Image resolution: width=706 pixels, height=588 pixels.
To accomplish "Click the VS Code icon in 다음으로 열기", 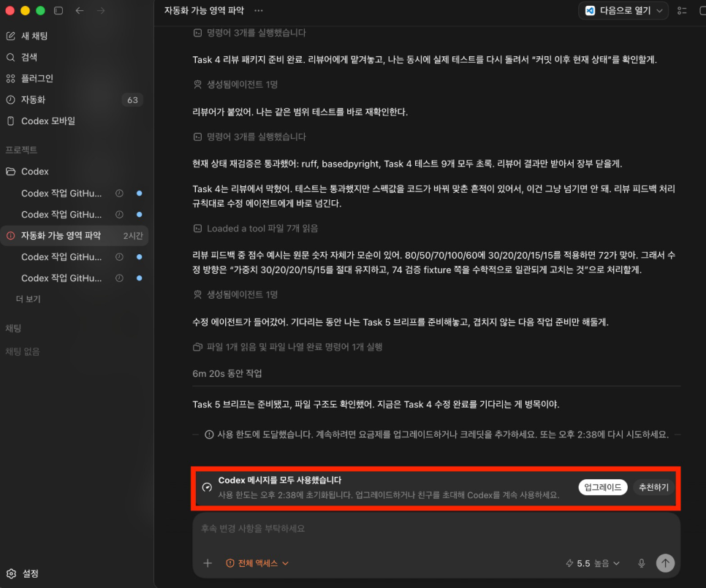I will [590, 11].
